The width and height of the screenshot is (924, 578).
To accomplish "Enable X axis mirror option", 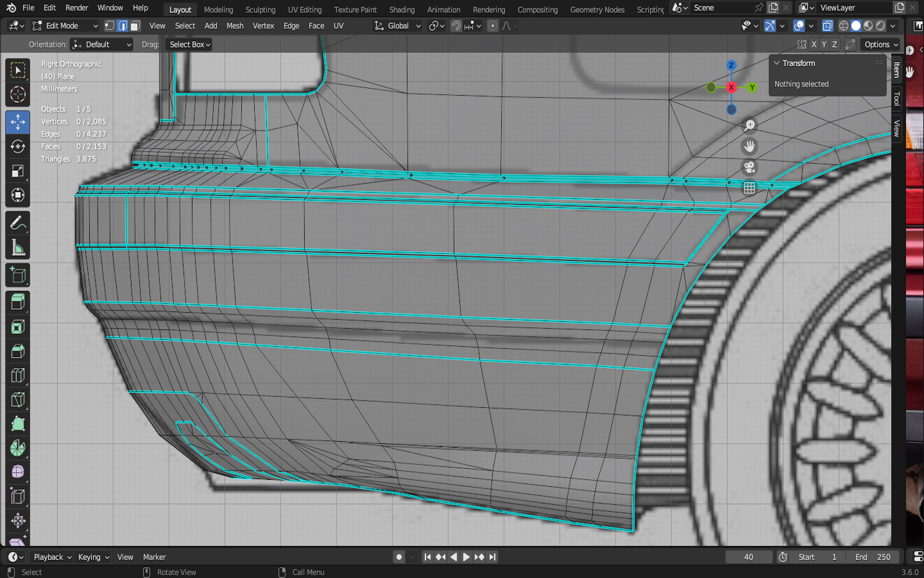I will pyautogui.click(x=814, y=44).
